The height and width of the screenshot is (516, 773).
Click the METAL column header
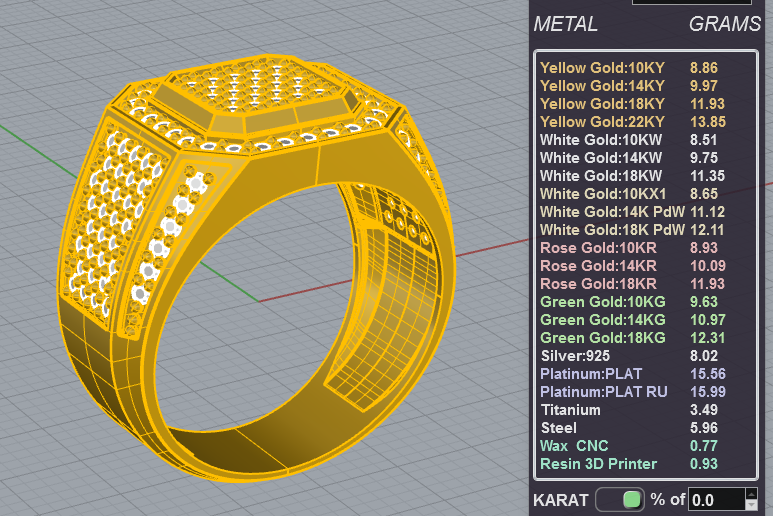(565, 24)
